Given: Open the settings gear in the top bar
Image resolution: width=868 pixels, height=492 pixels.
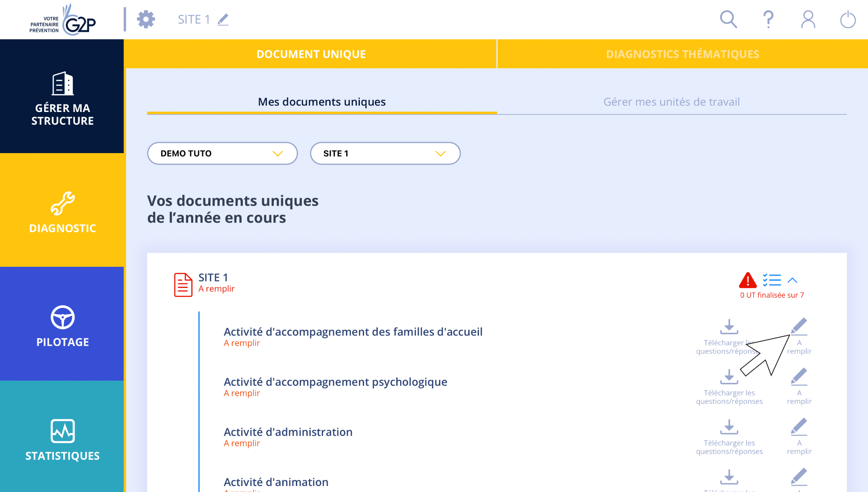Looking at the screenshot, I should [146, 19].
